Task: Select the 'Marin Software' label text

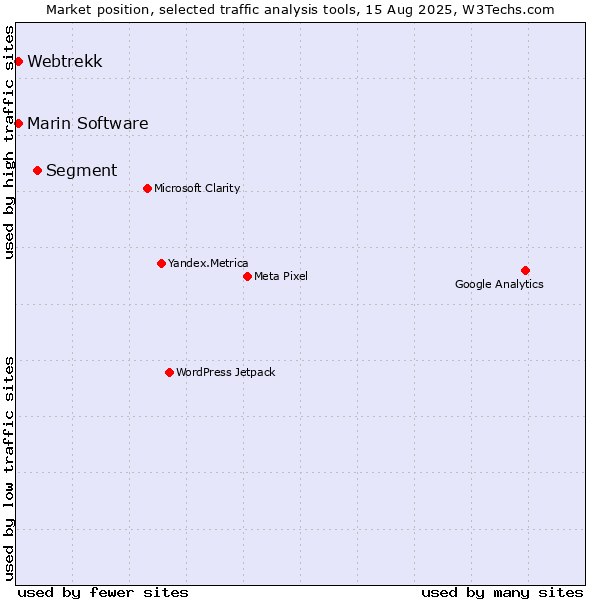Action: click(x=88, y=124)
